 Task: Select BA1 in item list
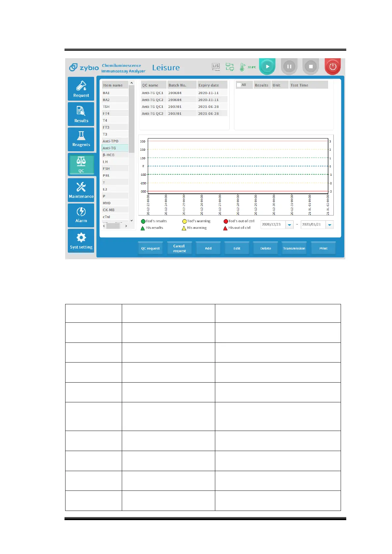(x=115, y=93)
